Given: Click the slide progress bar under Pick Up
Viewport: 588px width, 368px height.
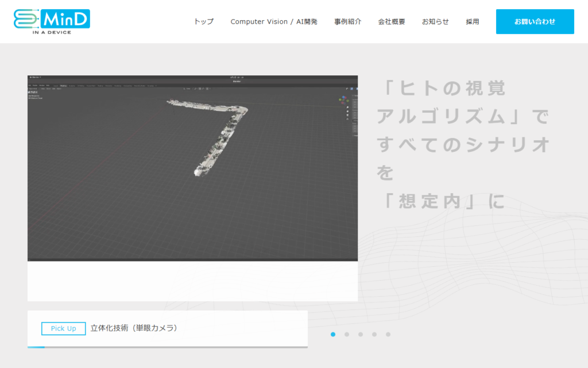Looking at the screenshot, I should 168,347.
